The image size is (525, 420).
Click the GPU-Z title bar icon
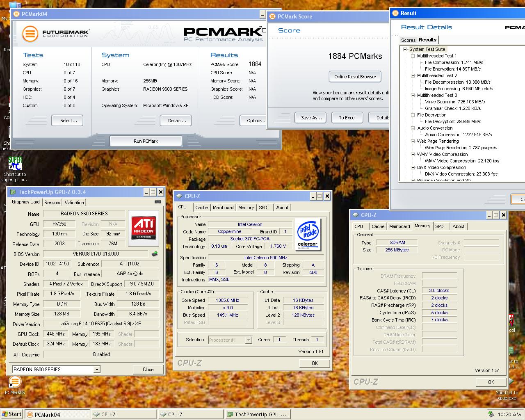pos(13,192)
